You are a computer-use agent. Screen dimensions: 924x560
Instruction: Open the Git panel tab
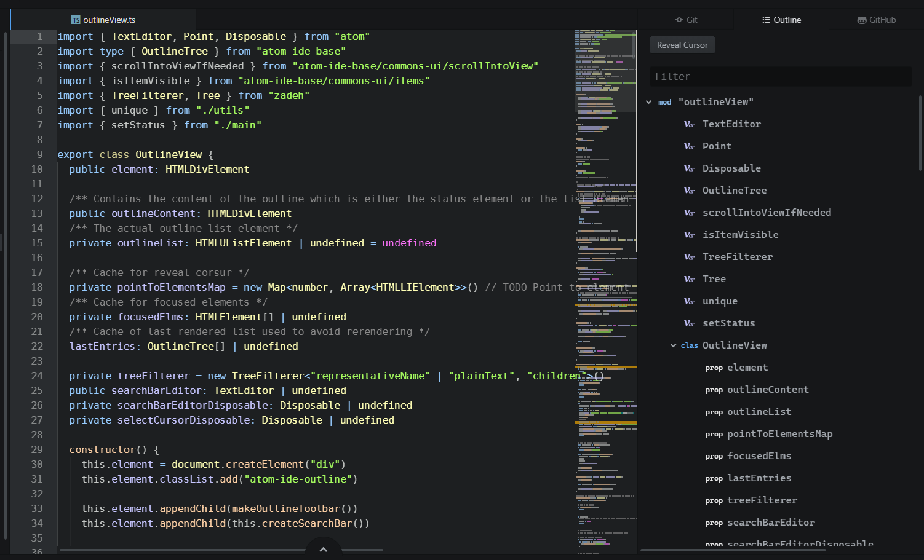point(686,20)
